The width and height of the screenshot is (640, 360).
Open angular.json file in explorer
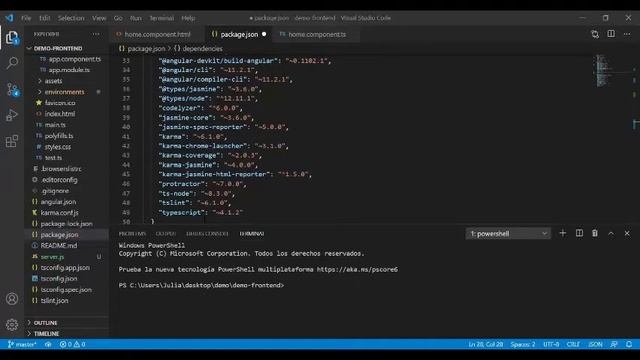58,202
